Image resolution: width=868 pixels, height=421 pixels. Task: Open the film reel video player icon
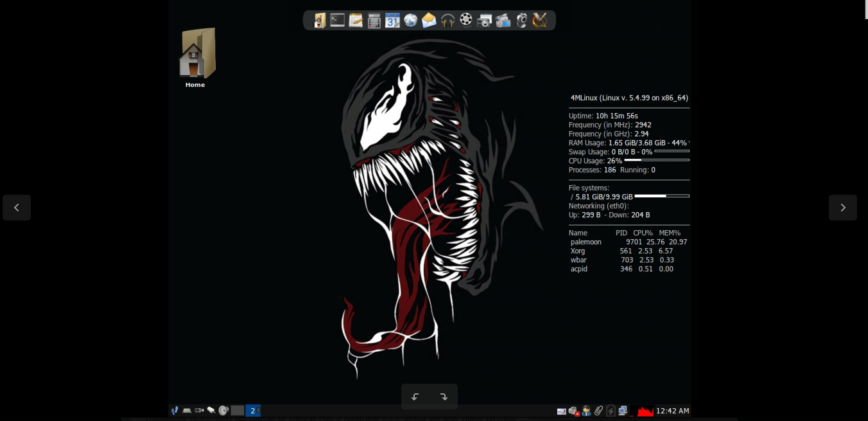(x=466, y=20)
